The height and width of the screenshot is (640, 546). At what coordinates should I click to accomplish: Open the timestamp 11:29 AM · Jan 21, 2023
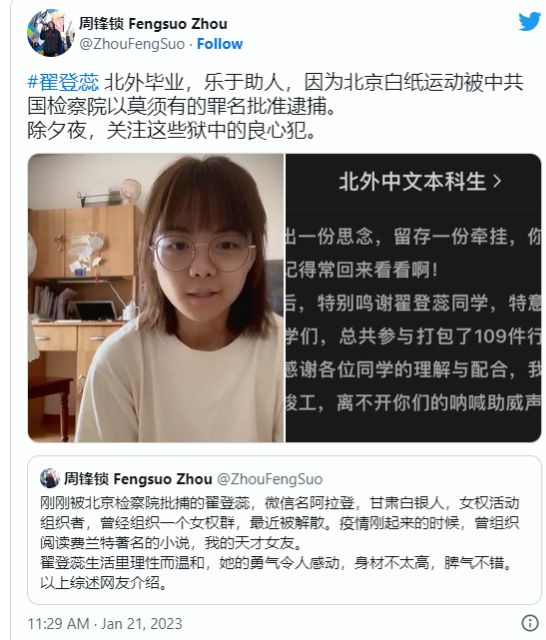[x=105, y=624]
